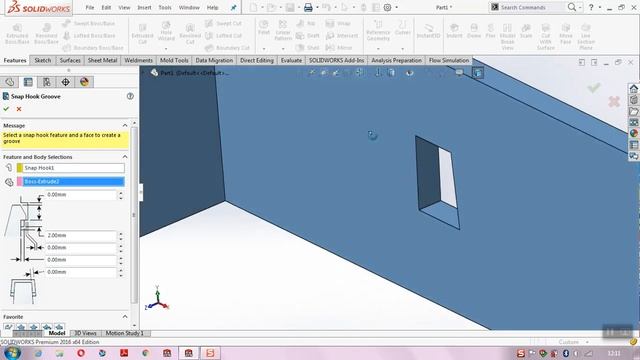Click the yellow Snap Hook1 color swatch
This screenshot has width=640, height=360.
[20, 168]
